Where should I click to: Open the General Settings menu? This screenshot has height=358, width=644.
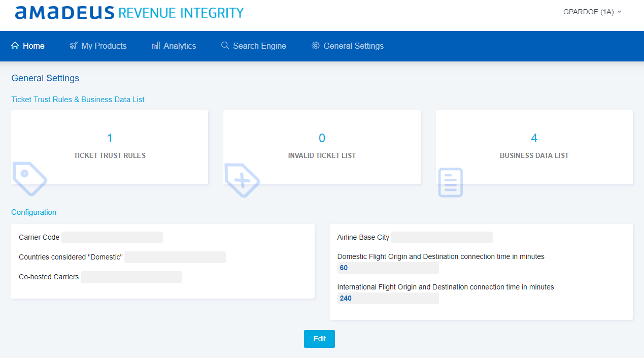348,46
